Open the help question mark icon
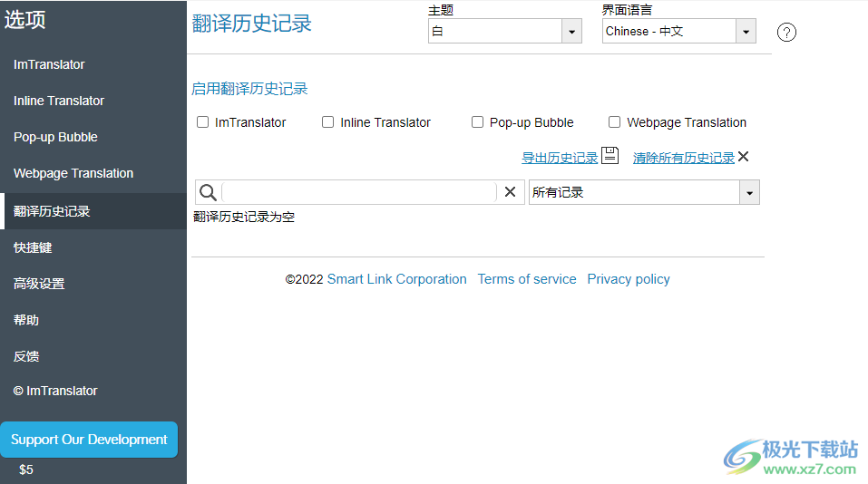This screenshot has width=868, height=484. coord(786,32)
